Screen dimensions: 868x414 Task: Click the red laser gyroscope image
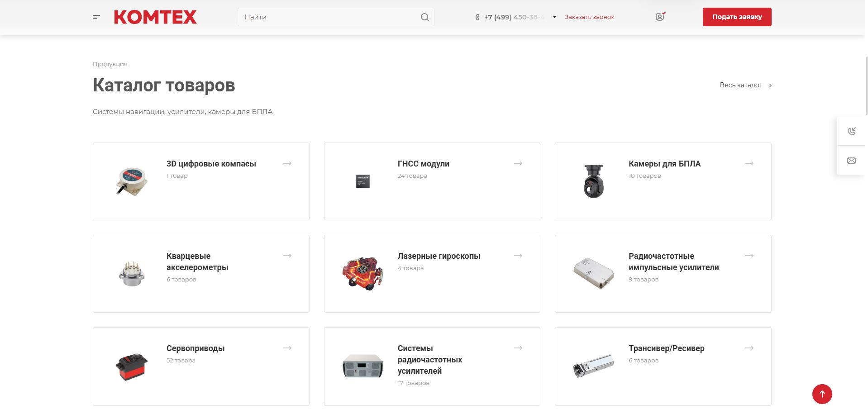coord(363,274)
